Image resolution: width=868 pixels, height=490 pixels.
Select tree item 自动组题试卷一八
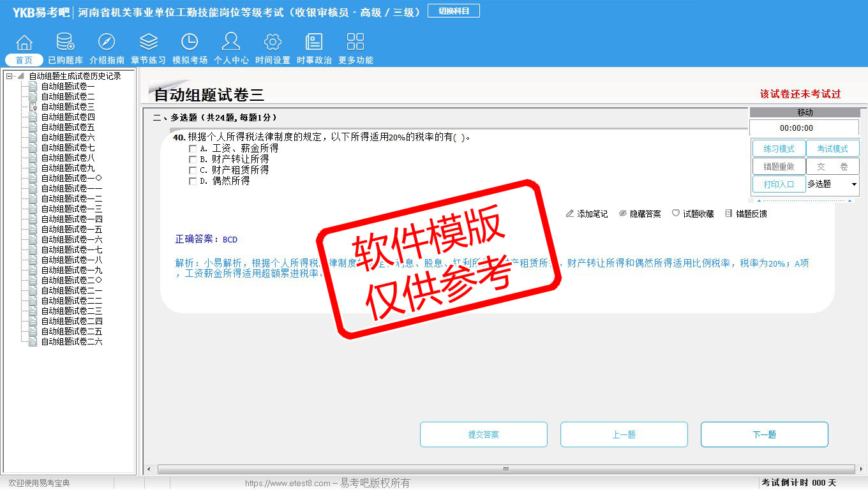[x=71, y=260]
